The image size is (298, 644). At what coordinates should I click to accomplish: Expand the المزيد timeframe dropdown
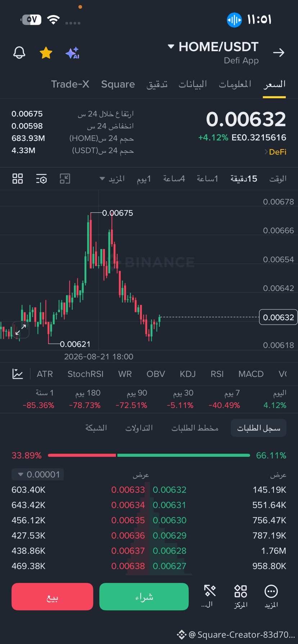pos(112,179)
